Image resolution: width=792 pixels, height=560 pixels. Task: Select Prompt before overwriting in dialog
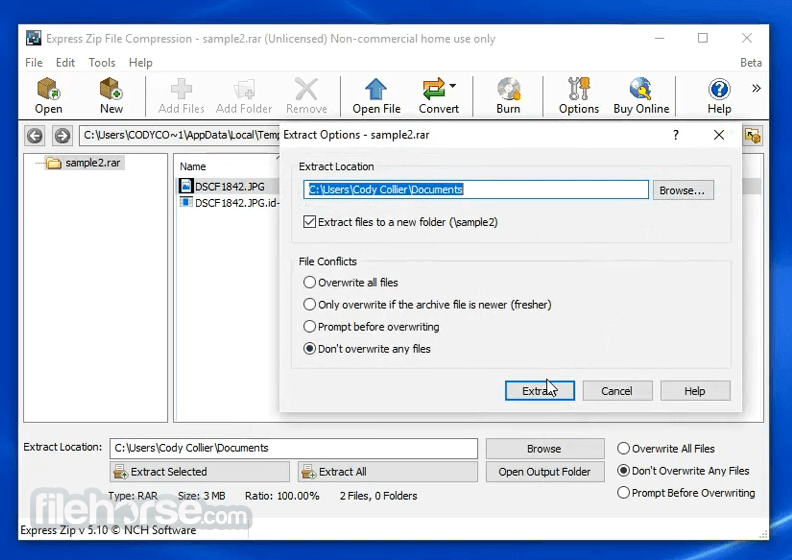(x=310, y=327)
